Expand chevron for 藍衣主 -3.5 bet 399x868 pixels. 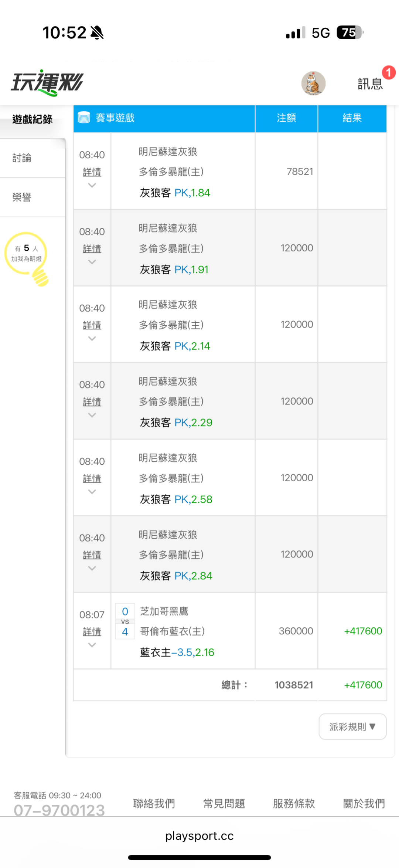coord(92,645)
